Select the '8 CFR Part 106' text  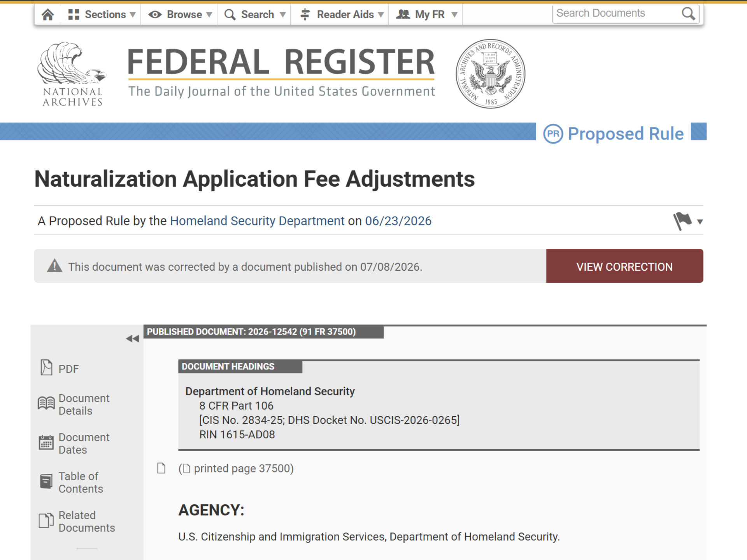click(x=236, y=406)
